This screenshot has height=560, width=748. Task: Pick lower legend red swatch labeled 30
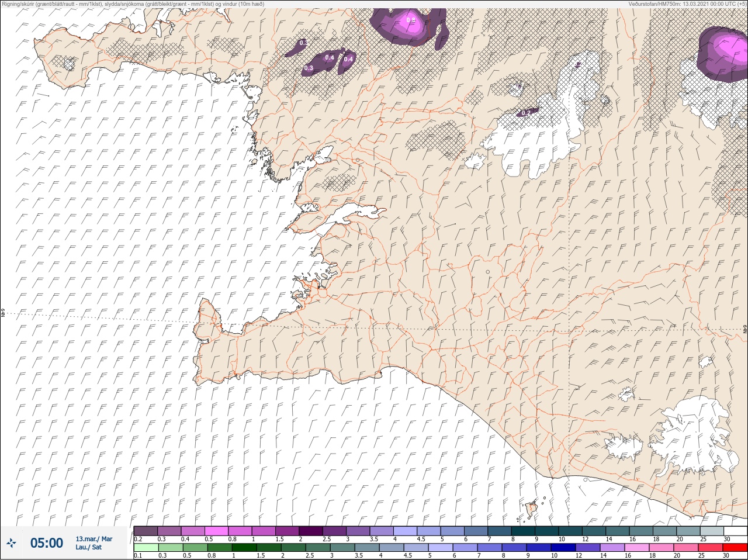pyautogui.click(x=736, y=547)
